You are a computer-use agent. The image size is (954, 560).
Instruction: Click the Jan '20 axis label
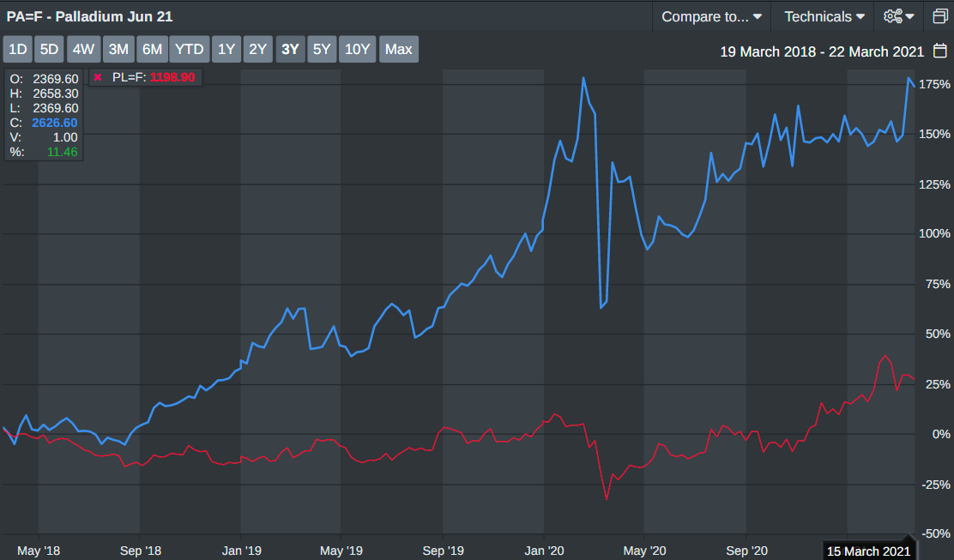point(544,551)
